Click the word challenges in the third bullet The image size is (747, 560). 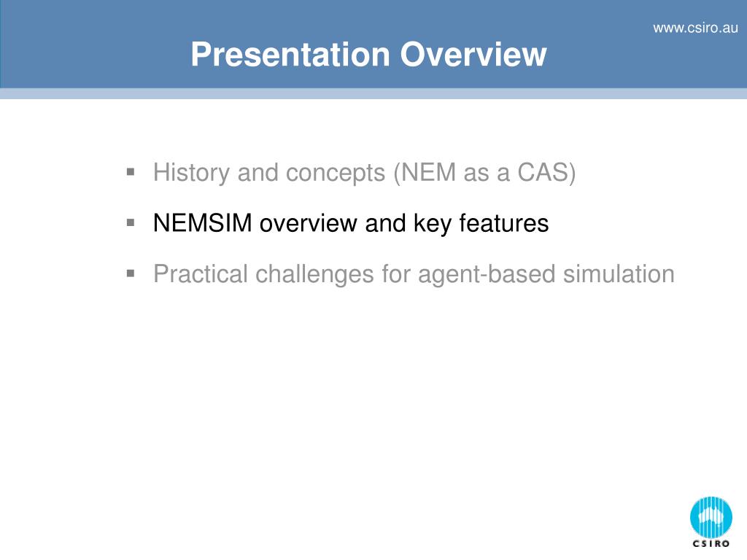[x=314, y=275]
